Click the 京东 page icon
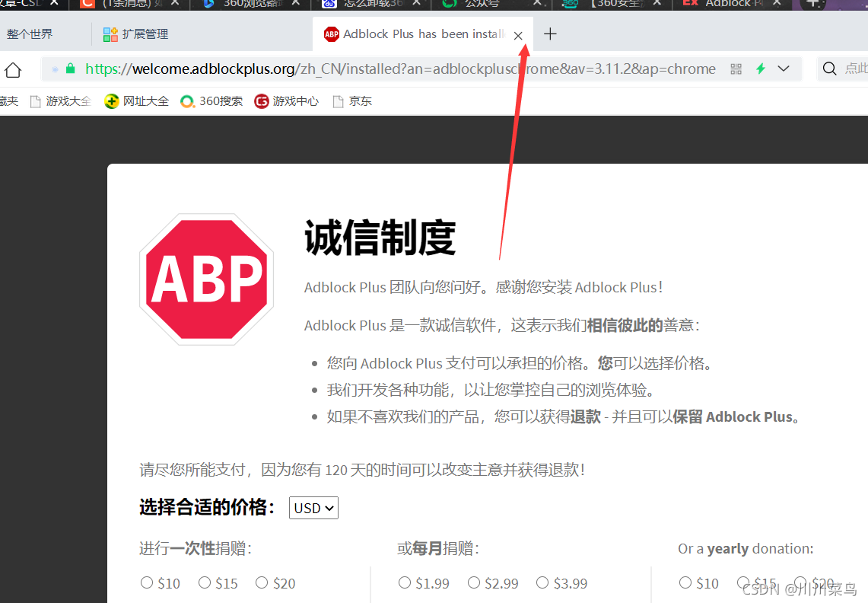The image size is (868, 603). pos(338,101)
